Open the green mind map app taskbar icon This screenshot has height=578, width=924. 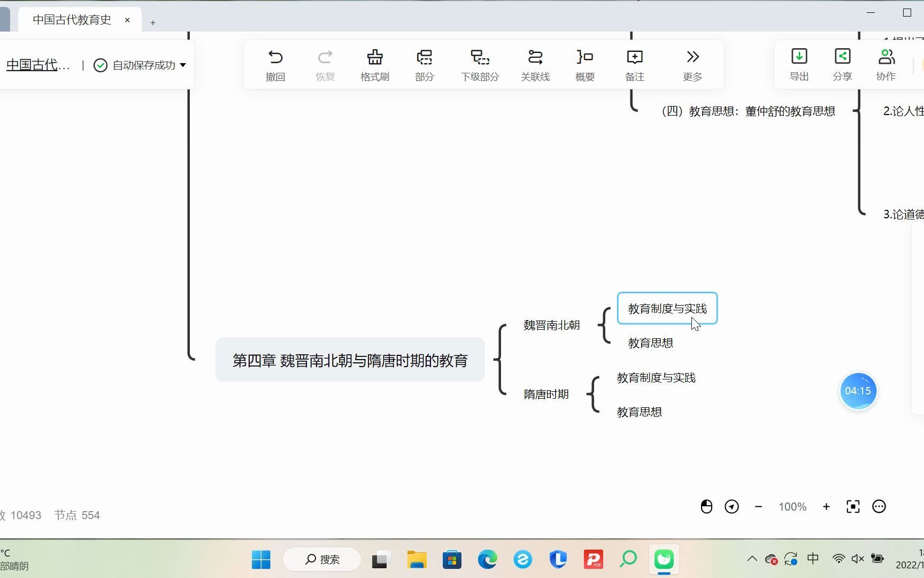click(x=664, y=560)
